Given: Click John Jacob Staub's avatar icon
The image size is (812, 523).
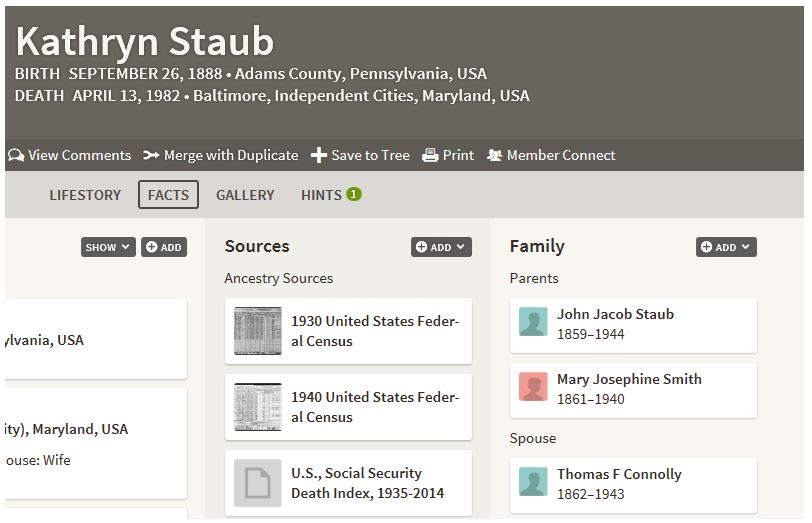Looking at the screenshot, I should pos(533,322).
